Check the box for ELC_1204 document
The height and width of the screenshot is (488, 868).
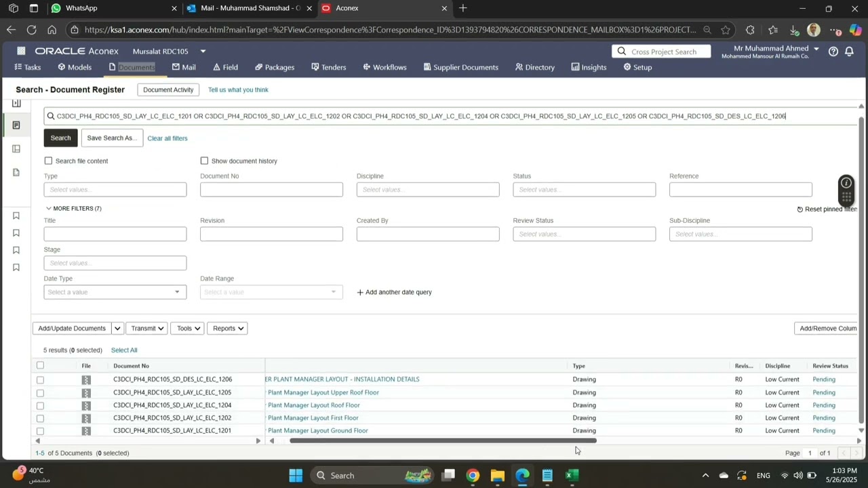click(x=40, y=406)
